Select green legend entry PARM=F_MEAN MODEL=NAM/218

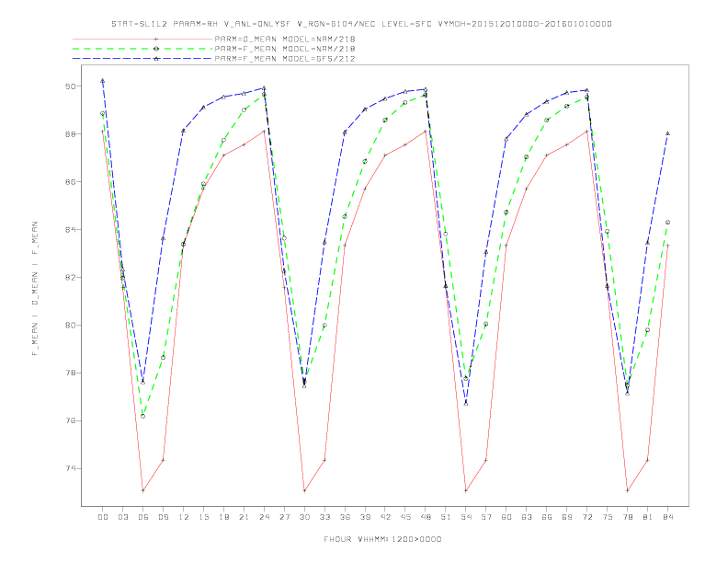tap(285, 49)
